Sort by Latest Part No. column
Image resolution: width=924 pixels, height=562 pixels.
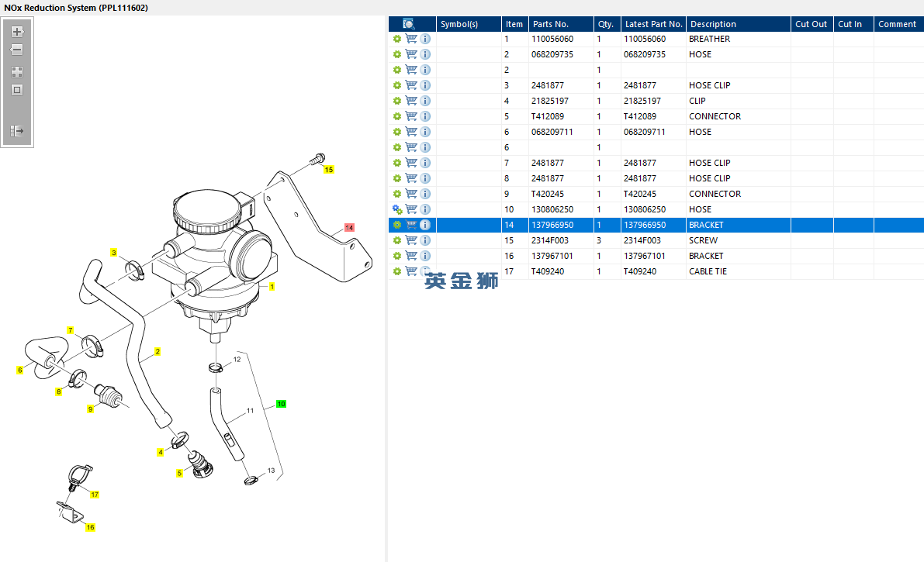[653, 24]
